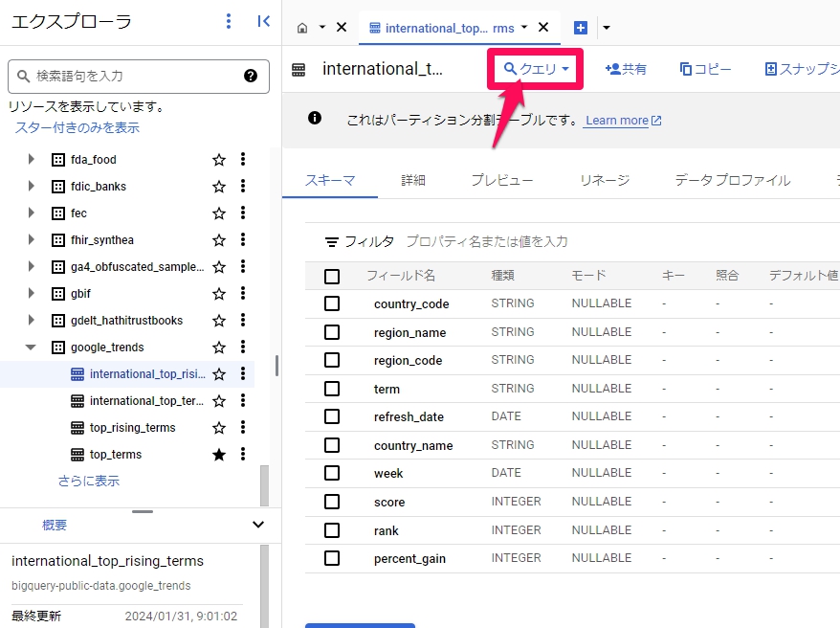This screenshot has width=840, height=628.
Task: Switch to the 詳細 tab
Action: pyautogui.click(x=413, y=181)
